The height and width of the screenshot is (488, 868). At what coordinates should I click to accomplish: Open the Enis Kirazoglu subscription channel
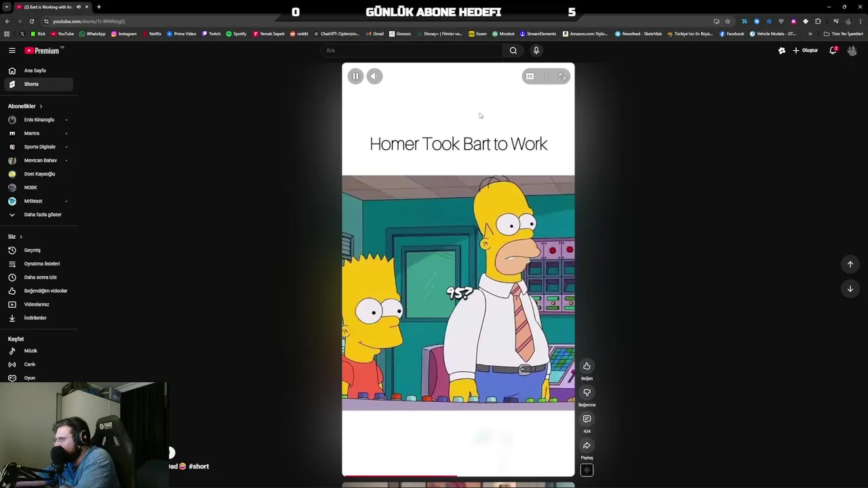(37, 120)
